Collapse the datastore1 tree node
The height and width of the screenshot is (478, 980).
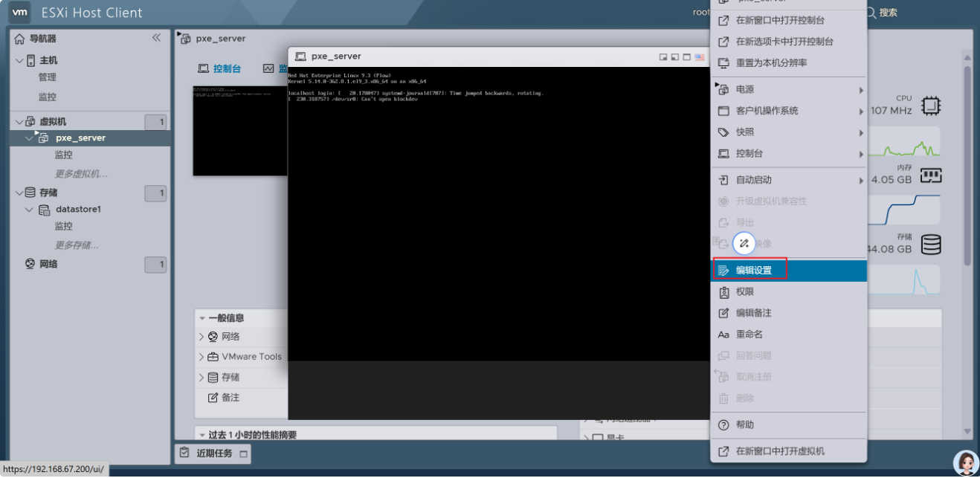[30, 210]
